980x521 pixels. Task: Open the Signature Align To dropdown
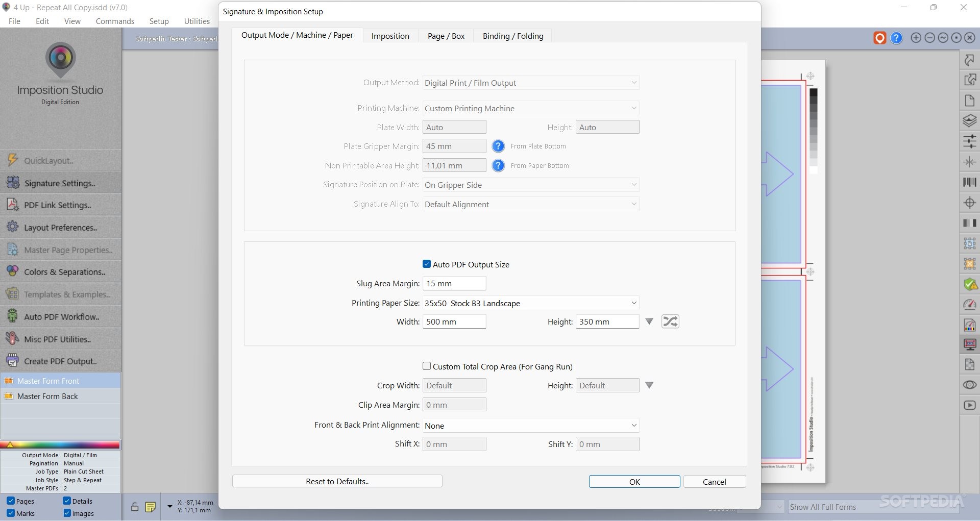(531, 204)
